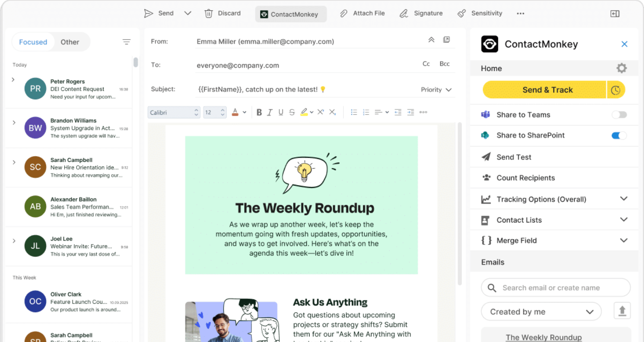Viewport: 644px width, 342px height.
Task: Toggle bold formatting
Action: point(259,112)
